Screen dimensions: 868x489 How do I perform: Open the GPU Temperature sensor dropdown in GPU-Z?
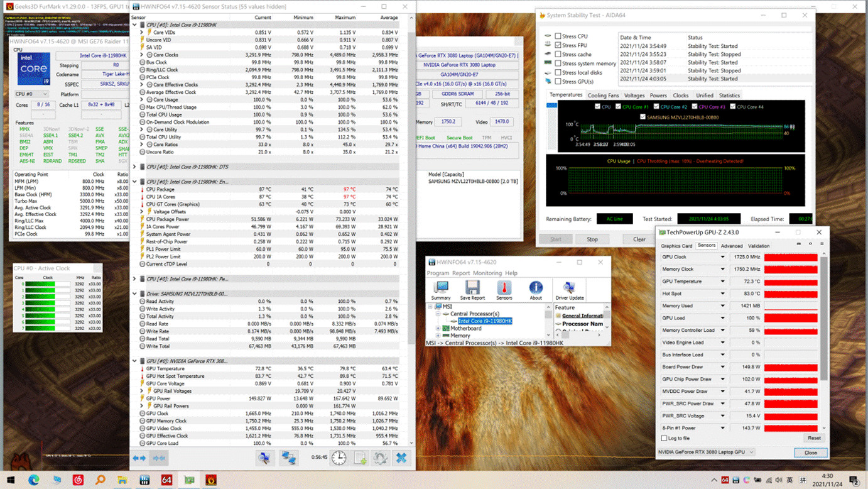(722, 282)
